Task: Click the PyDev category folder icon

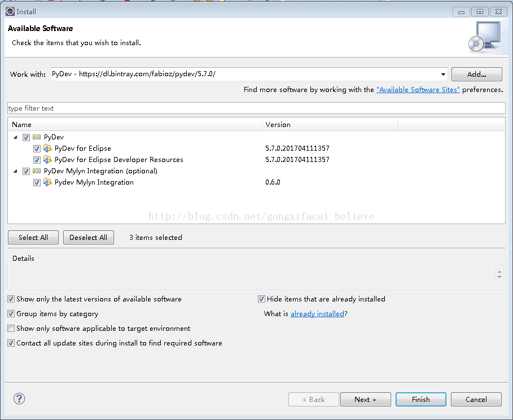Action: (37, 137)
